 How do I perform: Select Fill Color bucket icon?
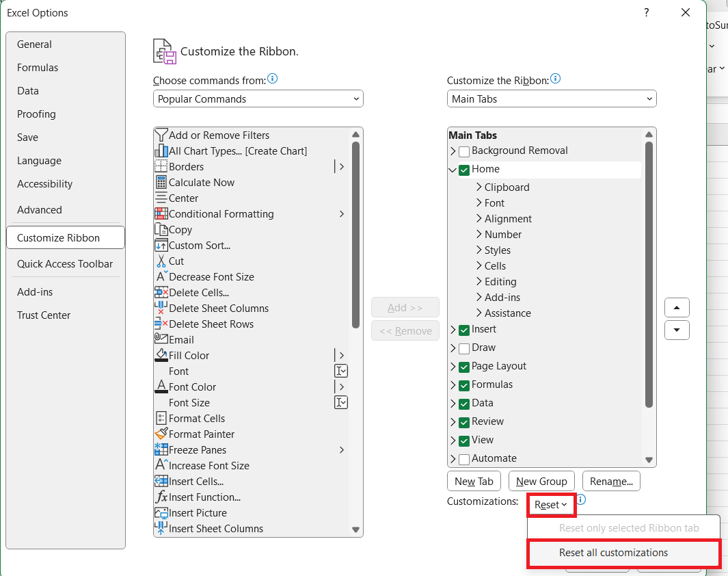point(161,355)
